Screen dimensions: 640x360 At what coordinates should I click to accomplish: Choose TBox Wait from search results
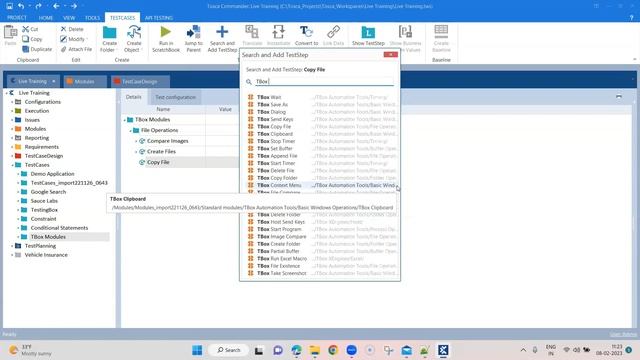[x=322, y=97]
